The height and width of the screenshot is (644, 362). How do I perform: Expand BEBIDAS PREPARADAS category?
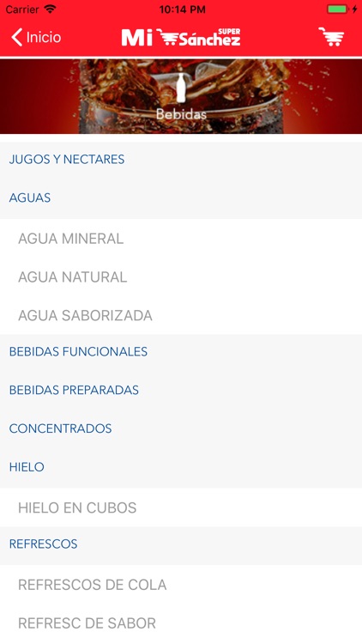tap(181, 390)
